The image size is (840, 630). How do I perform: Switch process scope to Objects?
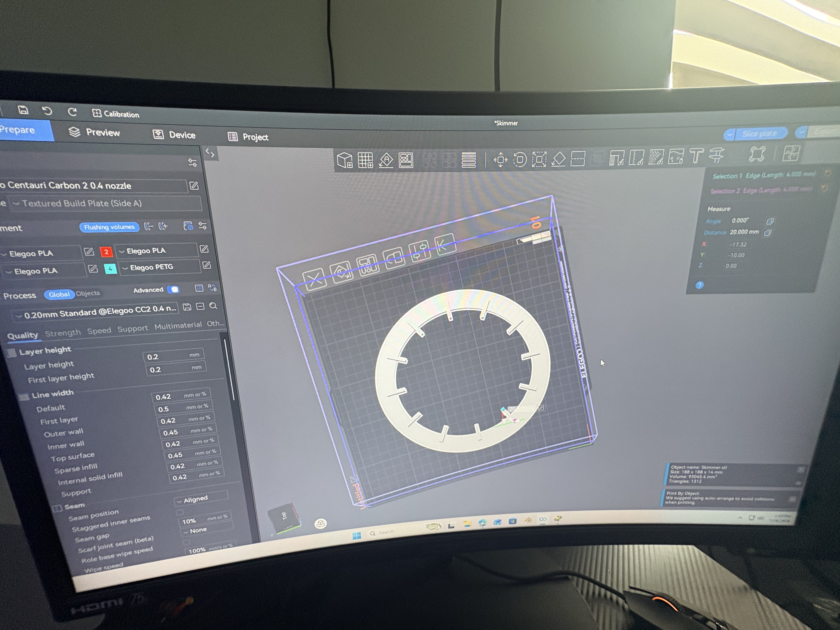coord(88,293)
